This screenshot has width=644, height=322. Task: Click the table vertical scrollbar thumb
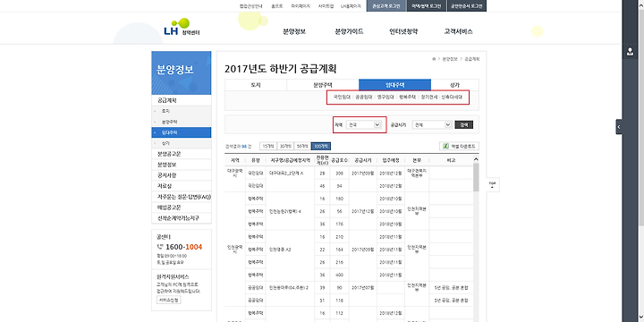coord(476,177)
